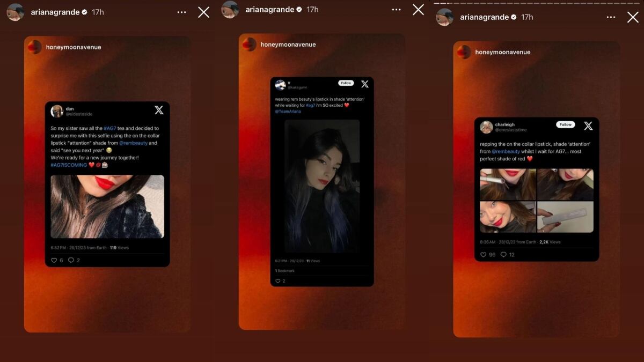Like dan's tweet with the heart icon
Screen dimensions: 644x362
(54, 260)
